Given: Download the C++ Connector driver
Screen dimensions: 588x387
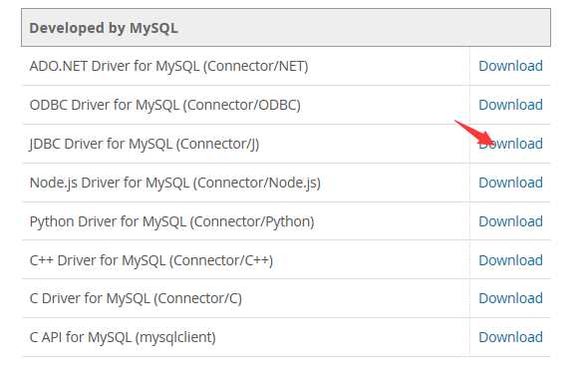Looking at the screenshot, I should [510, 260].
